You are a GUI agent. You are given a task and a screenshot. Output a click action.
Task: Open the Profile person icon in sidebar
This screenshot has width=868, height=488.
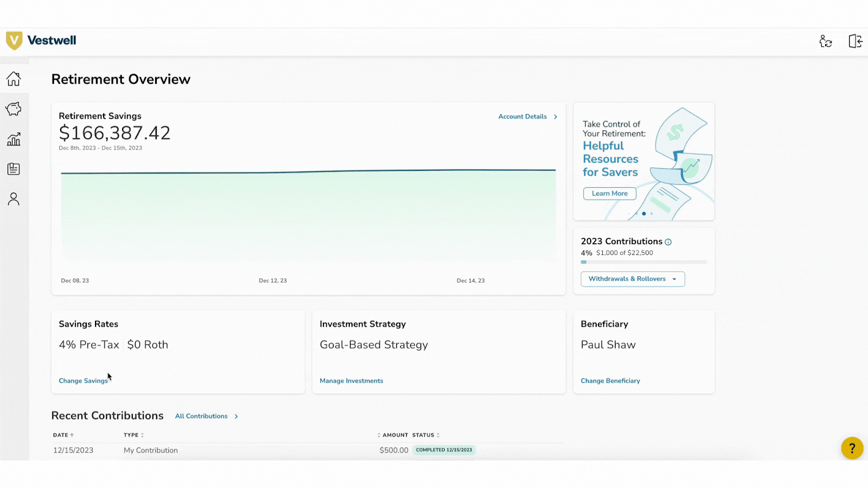pos(14,199)
